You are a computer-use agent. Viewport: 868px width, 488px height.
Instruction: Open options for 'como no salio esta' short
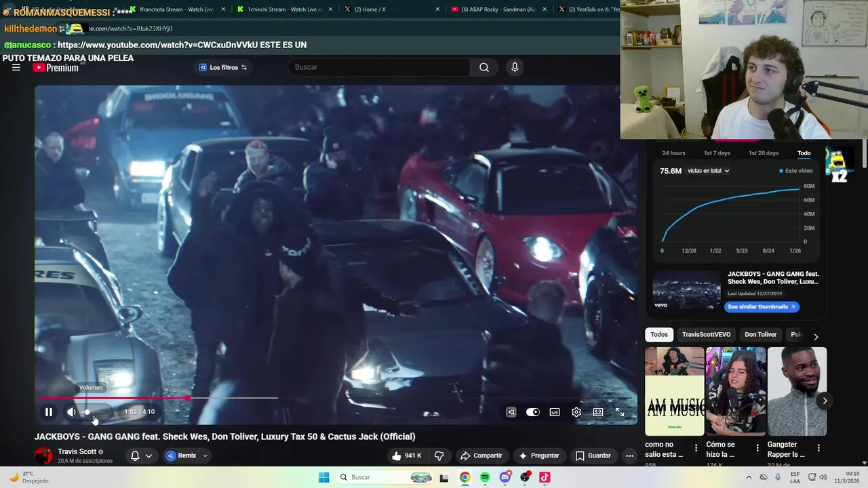pos(696,448)
